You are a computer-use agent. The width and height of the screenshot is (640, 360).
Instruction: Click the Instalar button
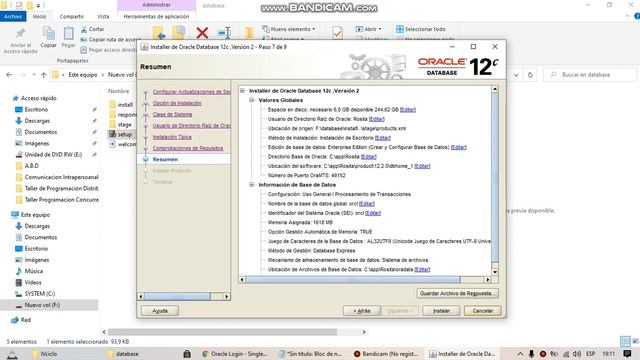(x=441, y=311)
